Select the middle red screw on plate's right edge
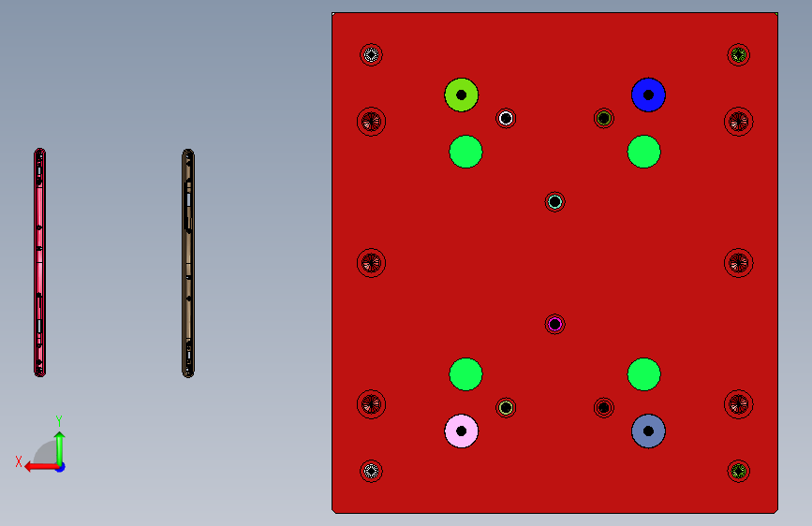The image size is (812, 526). [x=738, y=263]
